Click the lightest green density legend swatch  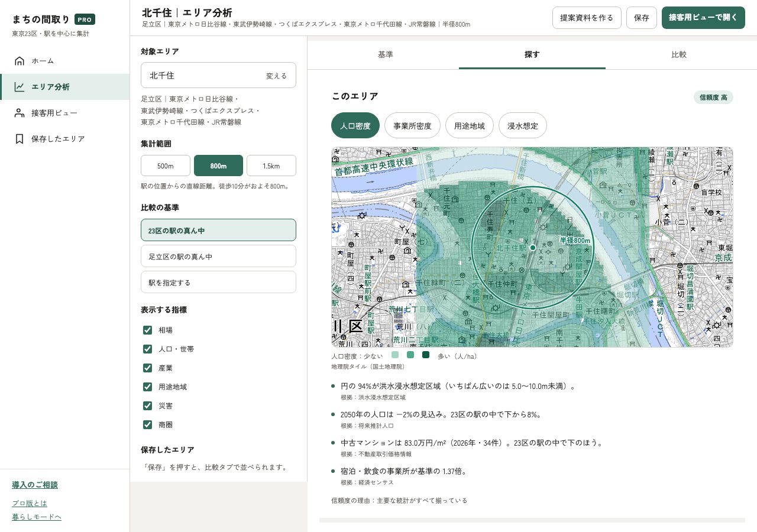click(395, 355)
